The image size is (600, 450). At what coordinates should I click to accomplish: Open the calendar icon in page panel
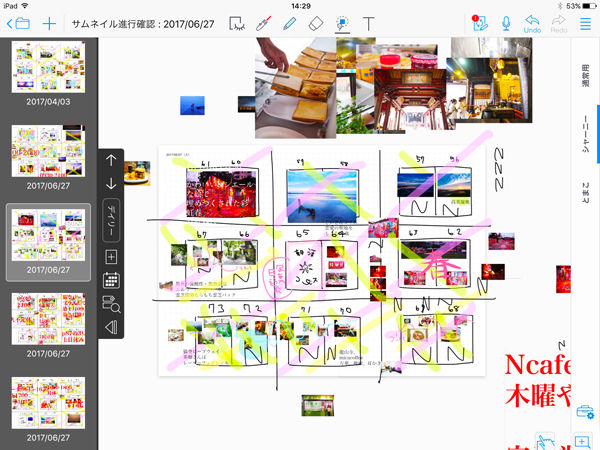pos(111,280)
